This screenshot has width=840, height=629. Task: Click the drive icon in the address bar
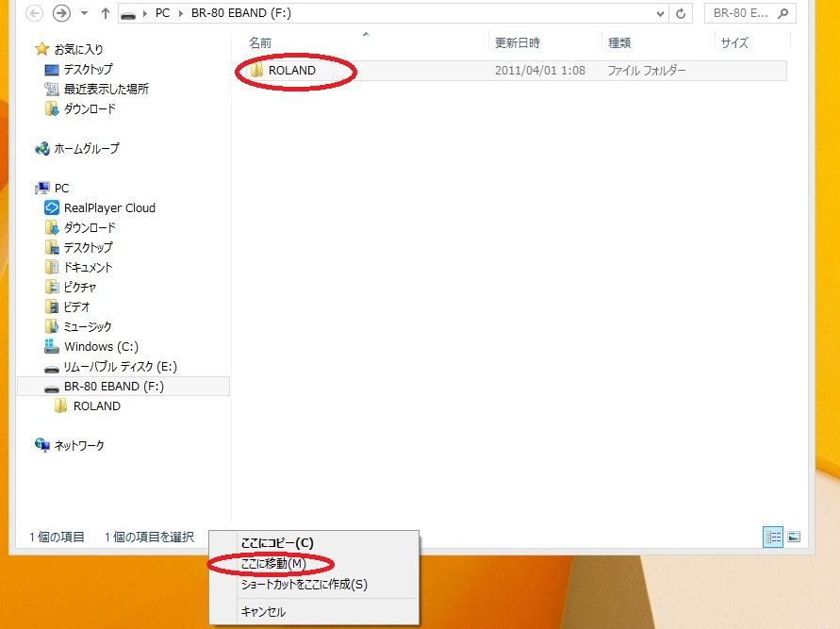128,14
